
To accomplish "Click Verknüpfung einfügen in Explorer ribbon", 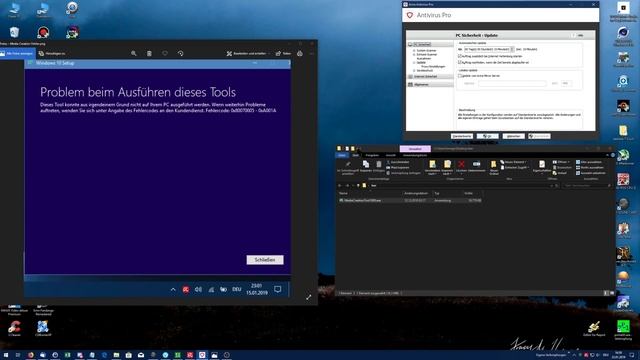I will [403, 173].
